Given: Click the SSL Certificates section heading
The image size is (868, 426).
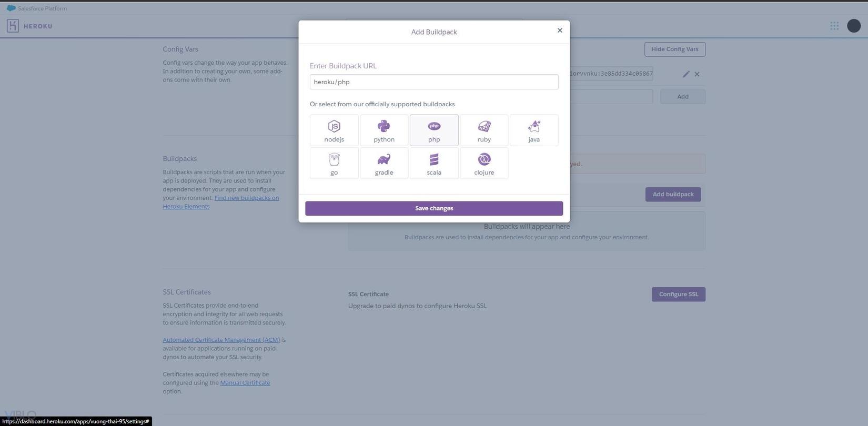Looking at the screenshot, I should (x=187, y=292).
